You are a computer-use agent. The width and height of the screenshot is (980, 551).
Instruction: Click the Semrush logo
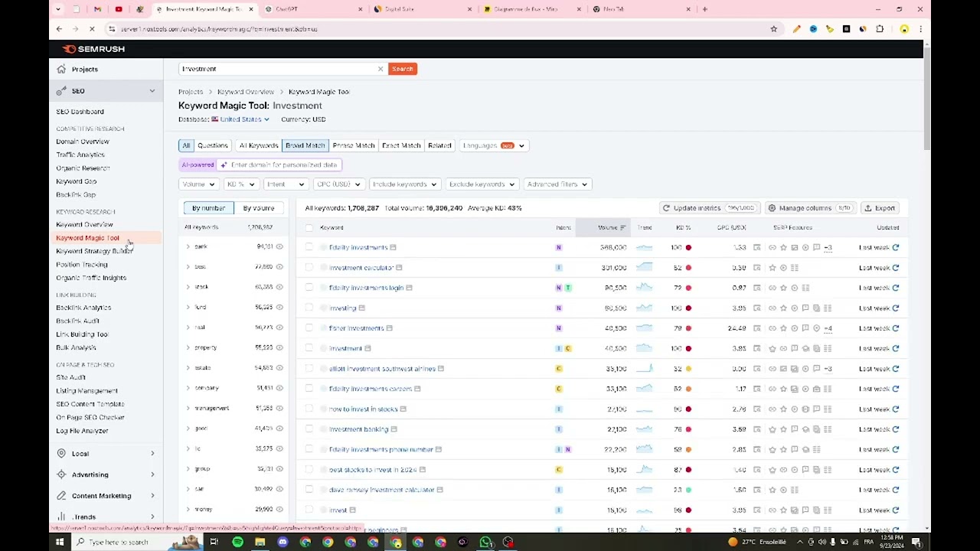(93, 49)
